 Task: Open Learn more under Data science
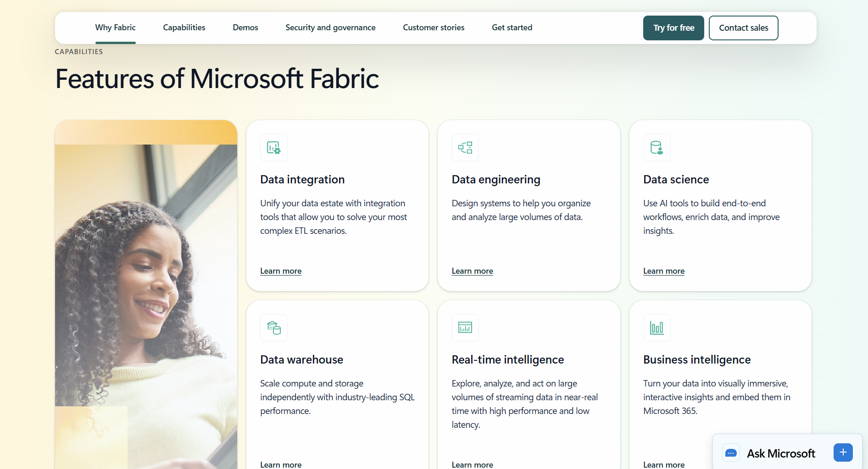click(664, 271)
